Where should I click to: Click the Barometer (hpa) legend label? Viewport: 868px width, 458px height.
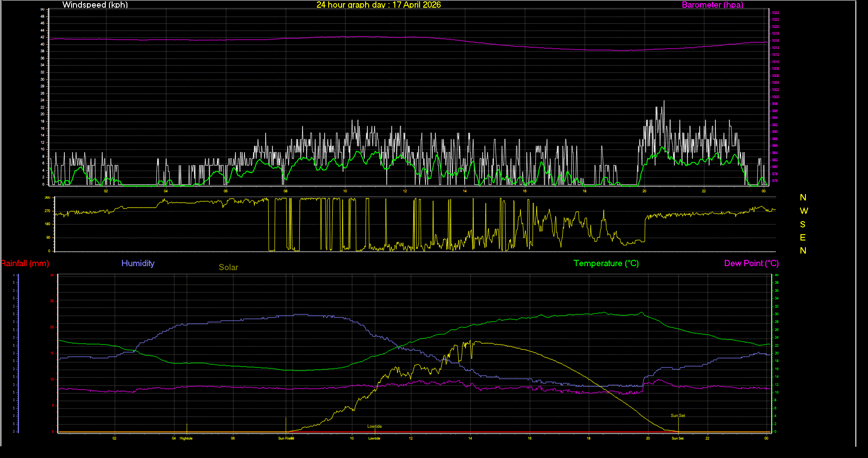pyautogui.click(x=712, y=5)
